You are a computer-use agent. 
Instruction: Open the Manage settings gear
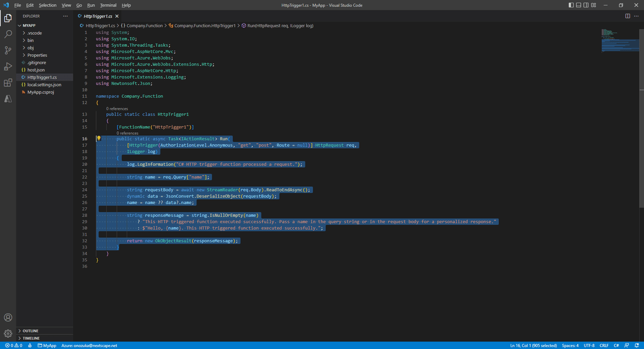8,333
